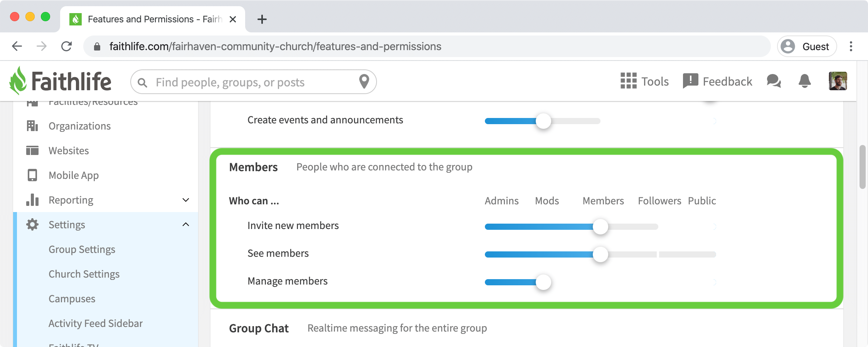
Task: Click the Reporting bar chart icon
Action: 32,200
